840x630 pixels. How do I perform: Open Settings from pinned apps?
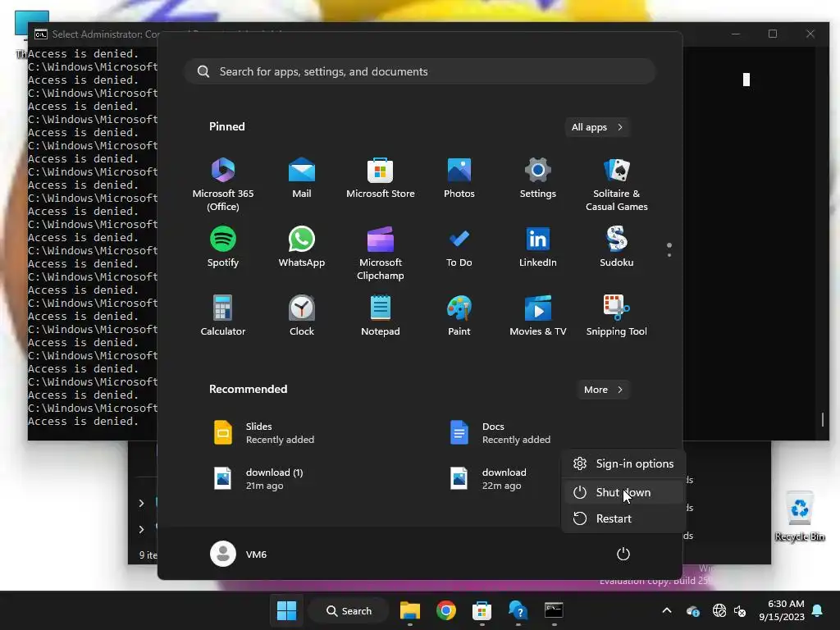pyautogui.click(x=538, y=178)
